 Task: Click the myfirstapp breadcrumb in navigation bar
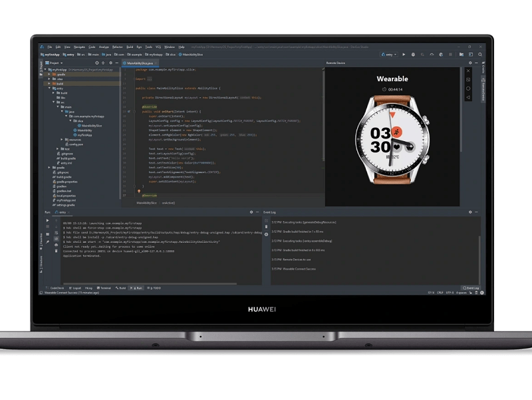click(x=154, y=55)
